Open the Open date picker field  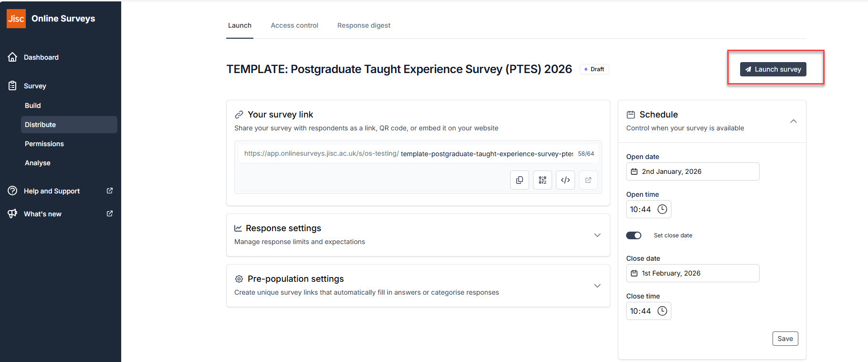click(x=692, y=171)
